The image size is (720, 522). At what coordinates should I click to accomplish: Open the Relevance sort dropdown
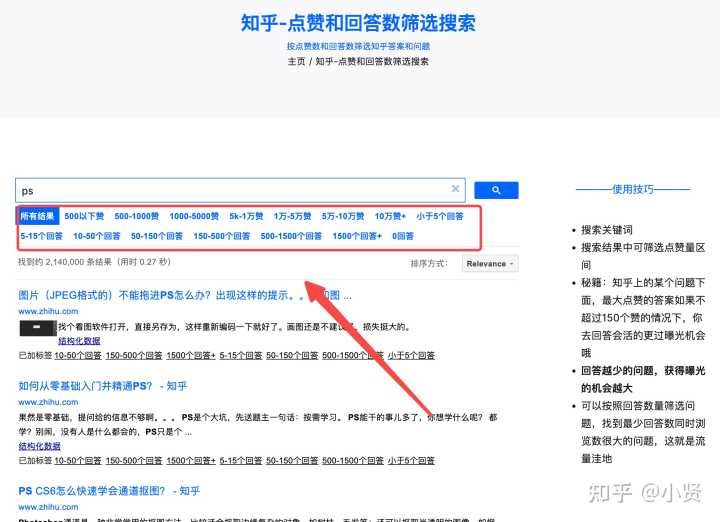(490, 264)
